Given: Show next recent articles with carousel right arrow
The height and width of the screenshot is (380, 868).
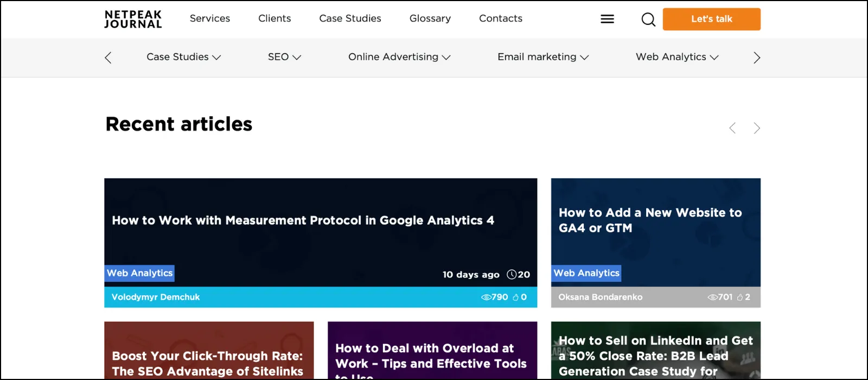Looking at the screenshot, I should point(757,128).
